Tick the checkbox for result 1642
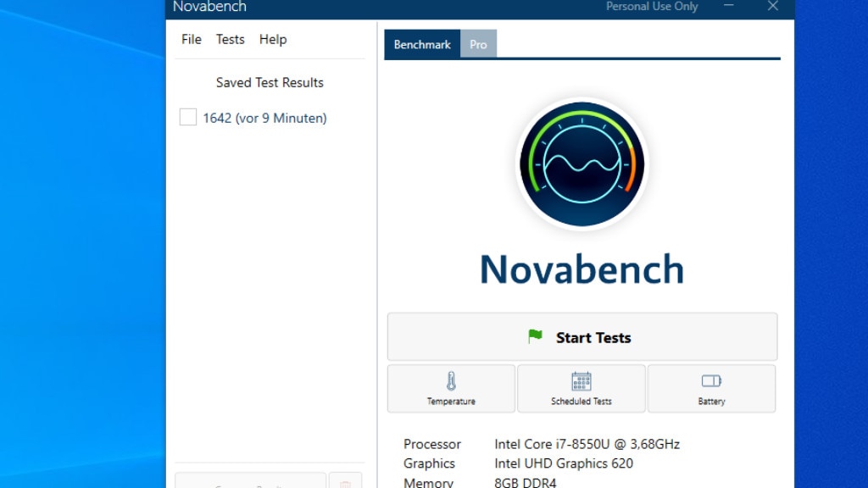868x488 pixels. 187,117
